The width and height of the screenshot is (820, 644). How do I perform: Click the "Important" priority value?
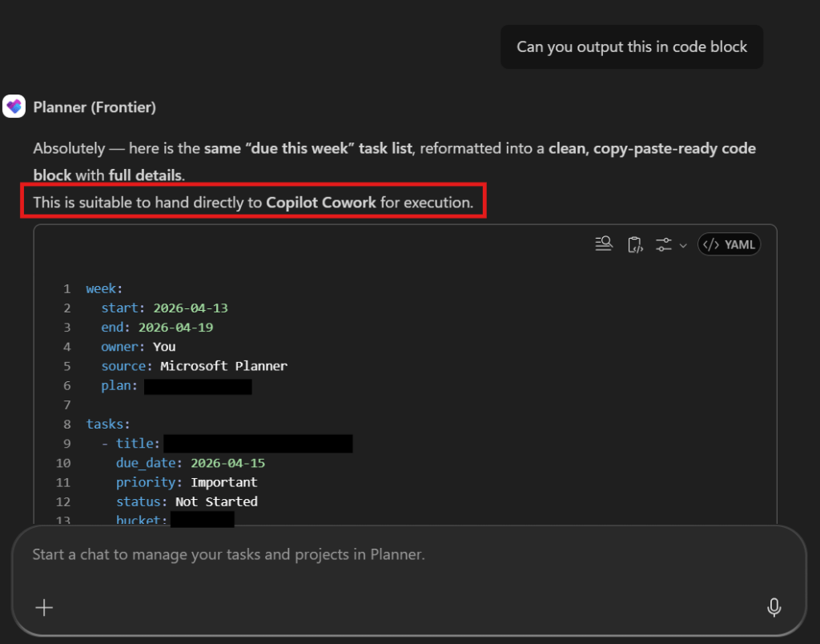tap(224, 482)
